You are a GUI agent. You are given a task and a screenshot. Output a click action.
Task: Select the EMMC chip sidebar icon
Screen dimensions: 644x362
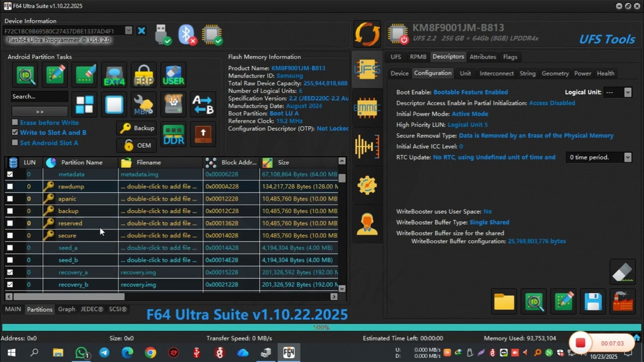[367, 108]
